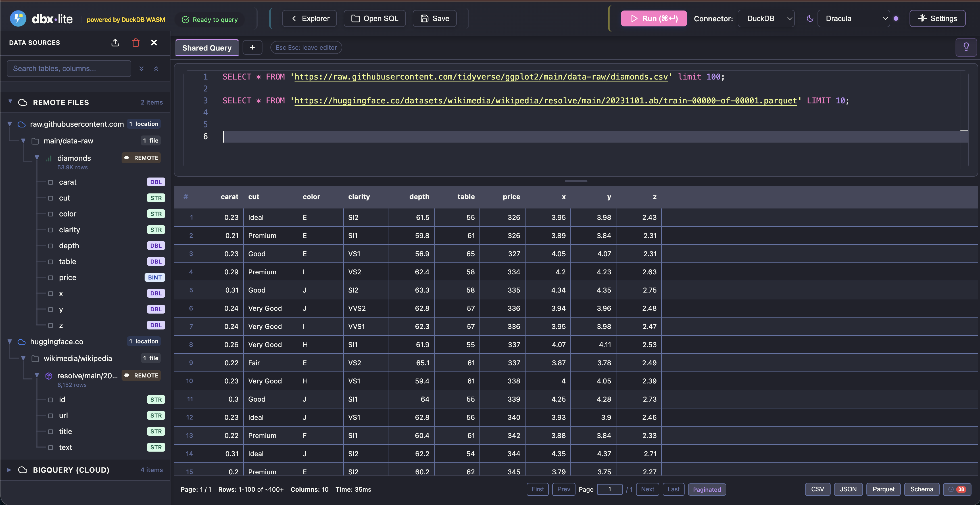The height and width of the screenshot is (505, 980).
Task: Open the Connector DuckDB dropdown
Action: coord(766,19)
